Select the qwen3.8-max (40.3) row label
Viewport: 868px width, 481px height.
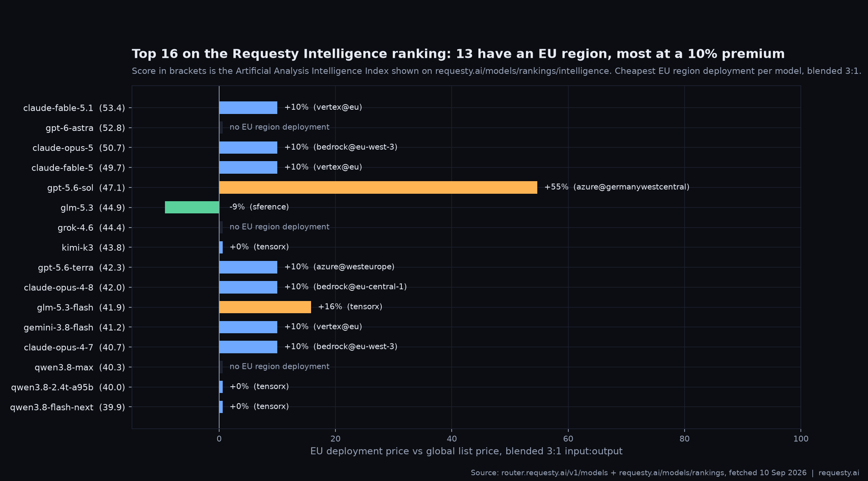(80, 367)
